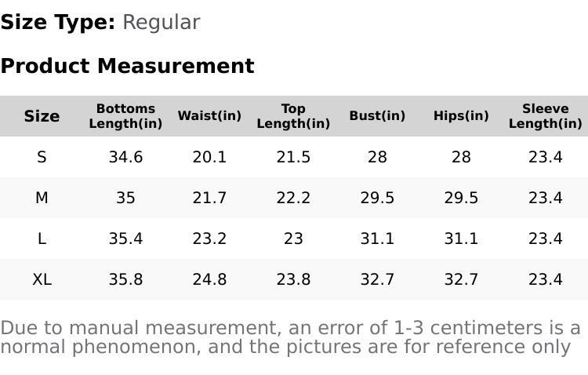Viewport: 588px width, 375px height.
Task: Select sleeve length 23.4 in the L row
Action: point(545,238)
